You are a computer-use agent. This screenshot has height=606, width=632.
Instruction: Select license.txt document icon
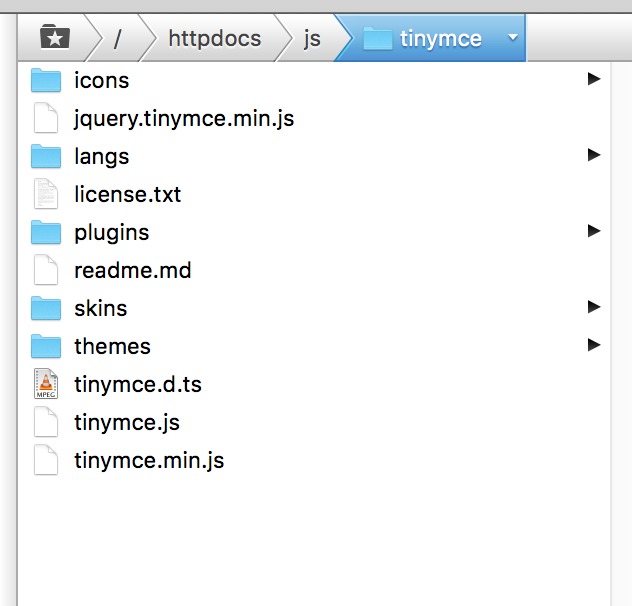46,194
